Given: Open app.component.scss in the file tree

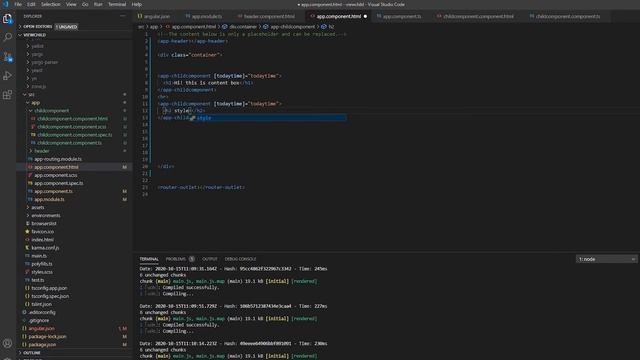Looking at the screenshot, I should [56, 175].
